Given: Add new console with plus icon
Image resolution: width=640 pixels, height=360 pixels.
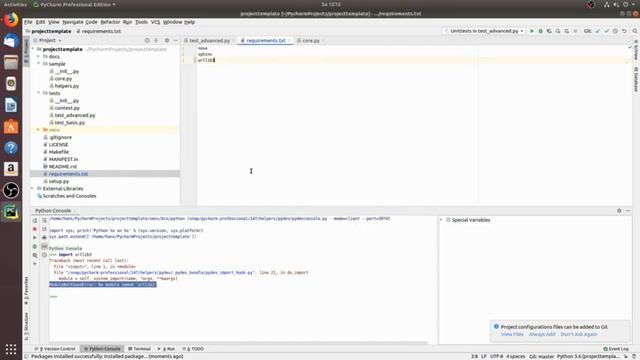Looking at the screenshot, I should click(35, 264).
